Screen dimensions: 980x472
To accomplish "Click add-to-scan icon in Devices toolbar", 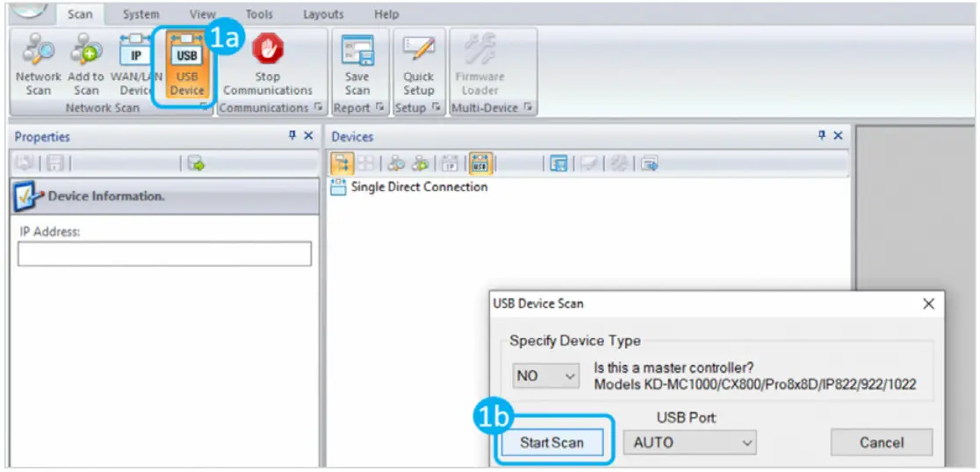I will [421, 164].
